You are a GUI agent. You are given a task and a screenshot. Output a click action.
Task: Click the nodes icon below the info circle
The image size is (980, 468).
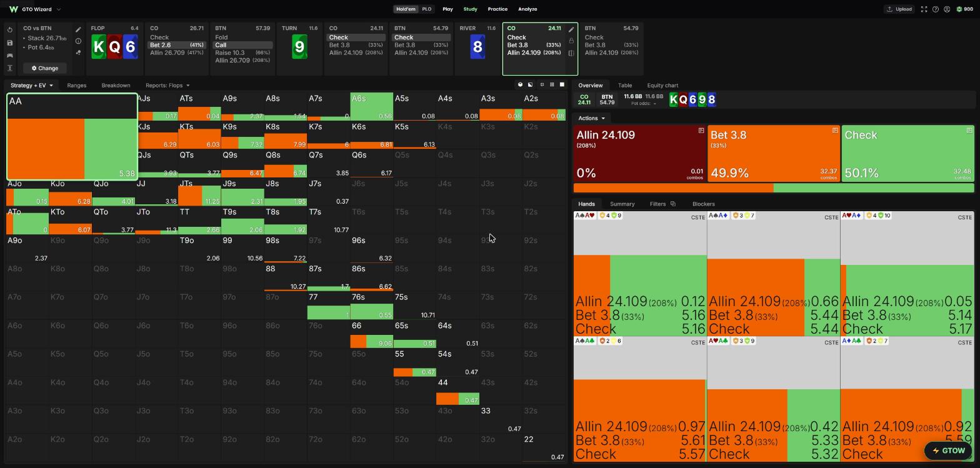(78, 52)
